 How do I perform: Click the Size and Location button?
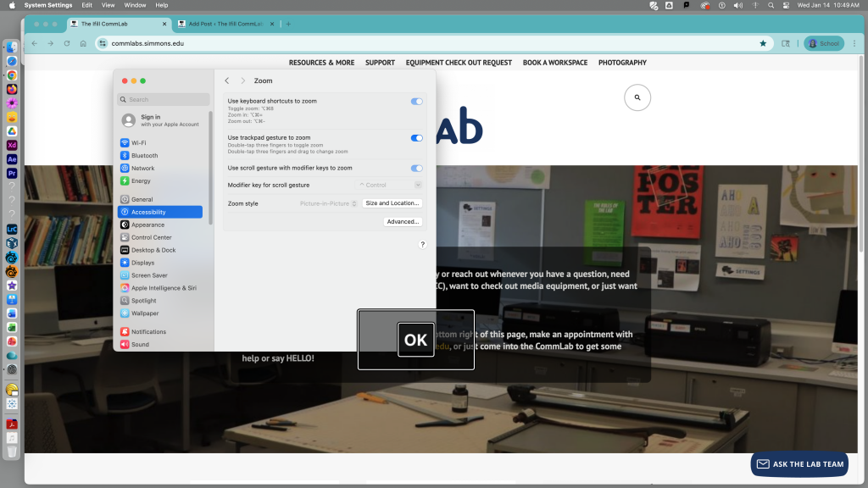pyautogui.click(x=392, y=203)
